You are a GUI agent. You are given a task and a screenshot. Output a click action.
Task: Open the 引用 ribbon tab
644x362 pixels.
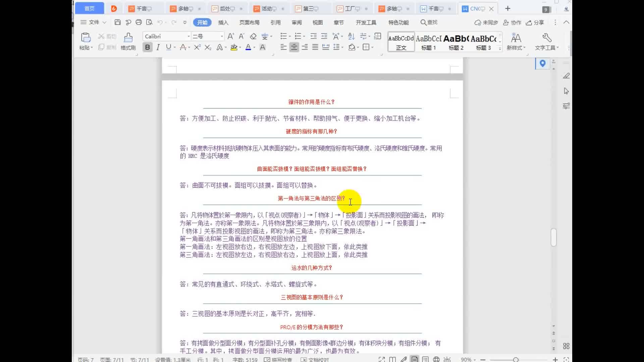pyautogui.click(x=275, y=22)
